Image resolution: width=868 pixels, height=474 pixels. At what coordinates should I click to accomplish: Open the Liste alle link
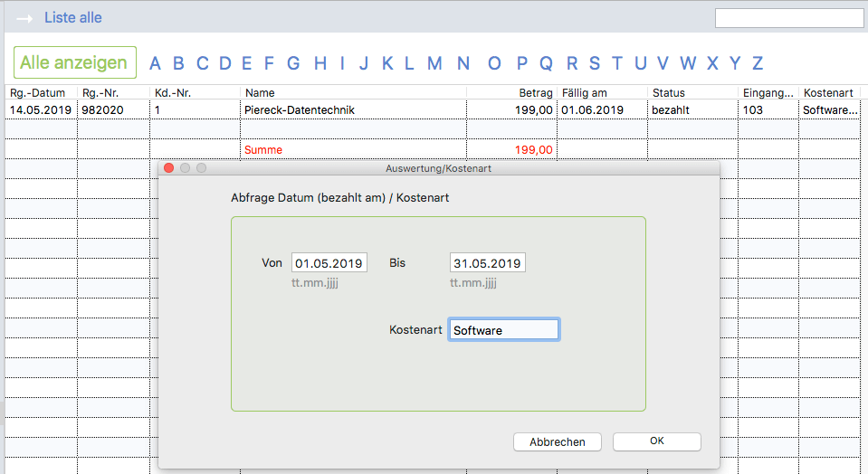pyautogui.click(x=73, y=18)
